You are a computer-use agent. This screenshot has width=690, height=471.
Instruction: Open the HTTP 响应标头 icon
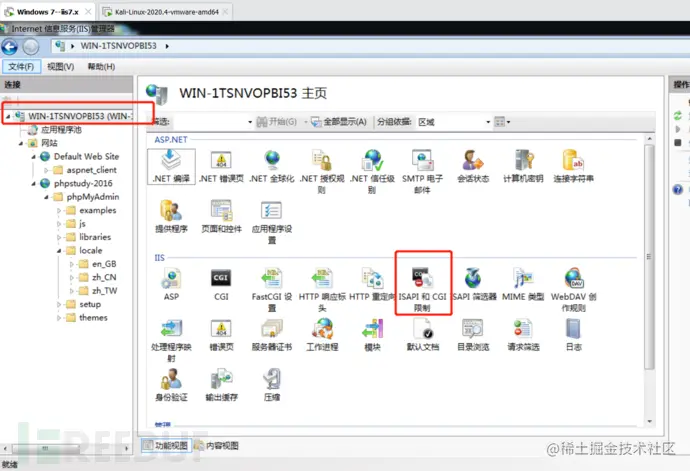point(322,290)
